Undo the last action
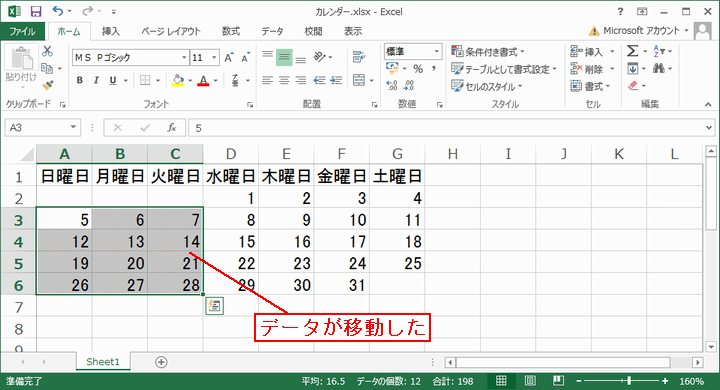The image size is (720, 390). [x=57, y=11]
